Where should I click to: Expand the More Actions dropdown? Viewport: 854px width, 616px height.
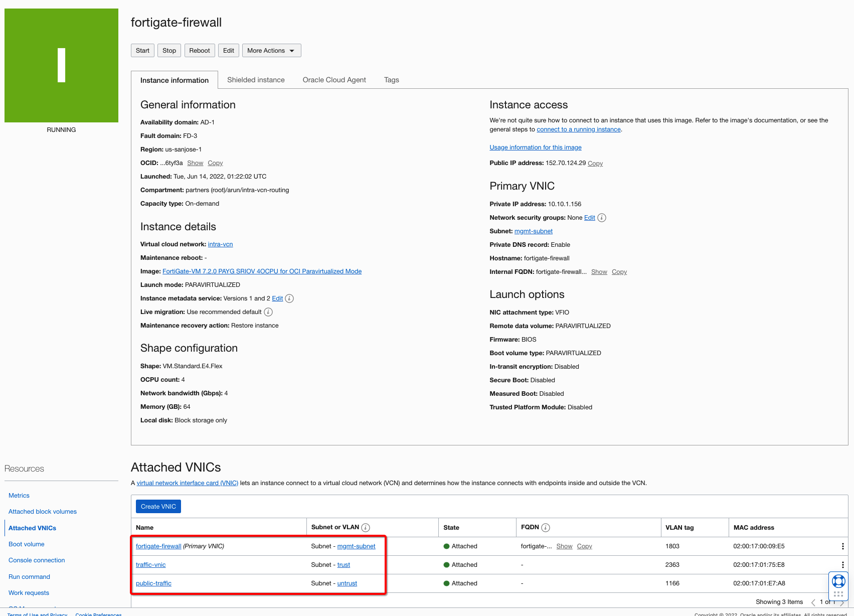[271, 51]
